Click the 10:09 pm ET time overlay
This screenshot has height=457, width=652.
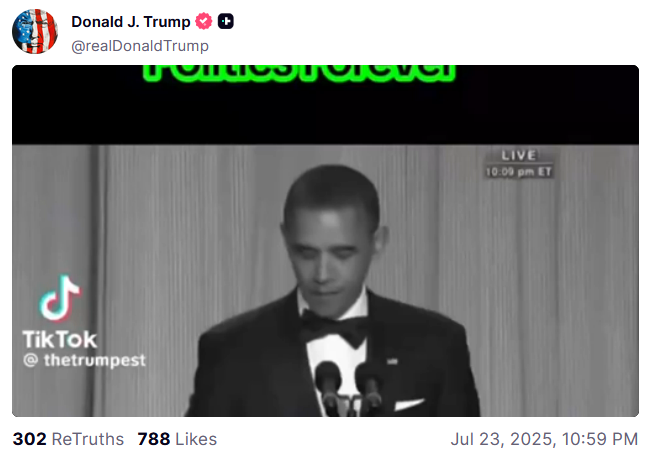click(x=519, y=172)
